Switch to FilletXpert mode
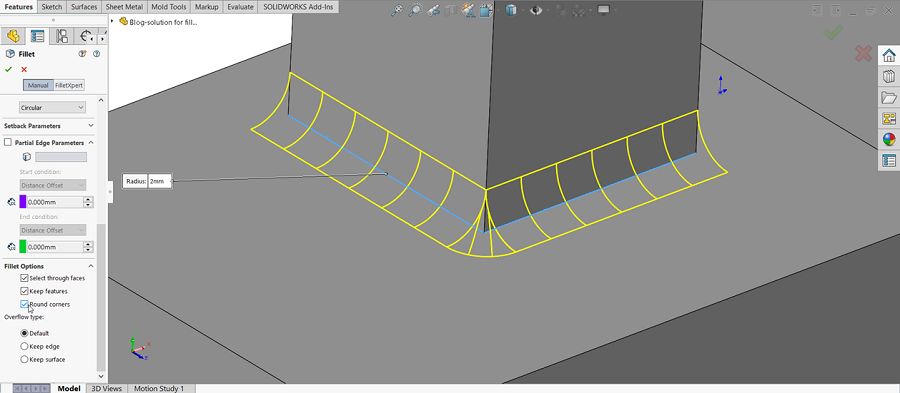 pos(69,85)
